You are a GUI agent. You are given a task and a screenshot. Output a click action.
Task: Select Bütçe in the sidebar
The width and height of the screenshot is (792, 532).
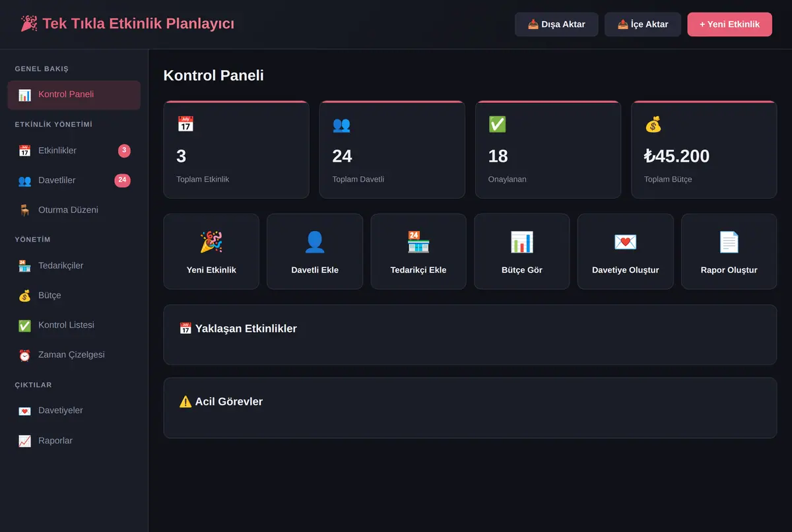coord(74,296)
